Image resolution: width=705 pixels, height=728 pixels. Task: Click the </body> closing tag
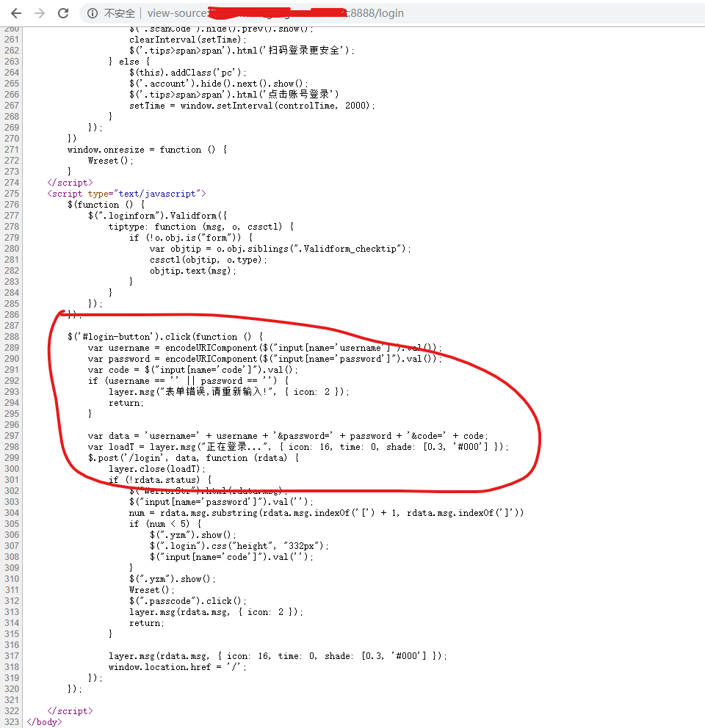44,722
